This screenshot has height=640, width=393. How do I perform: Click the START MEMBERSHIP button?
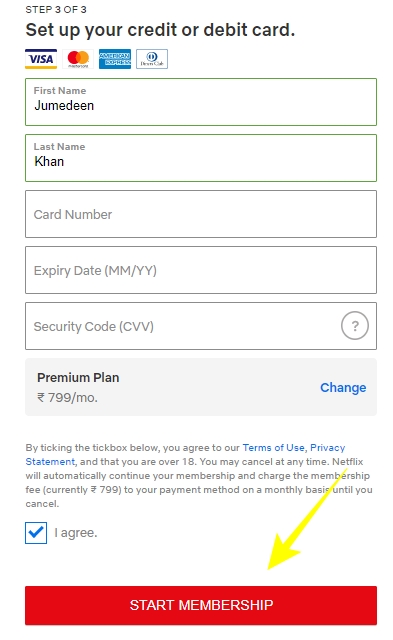click(x=201, y=605)
